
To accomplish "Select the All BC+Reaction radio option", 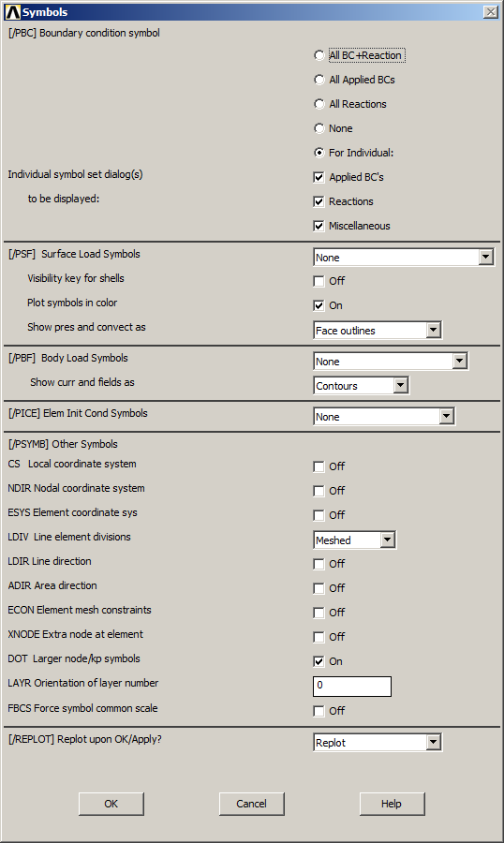I will click(319, 55).
